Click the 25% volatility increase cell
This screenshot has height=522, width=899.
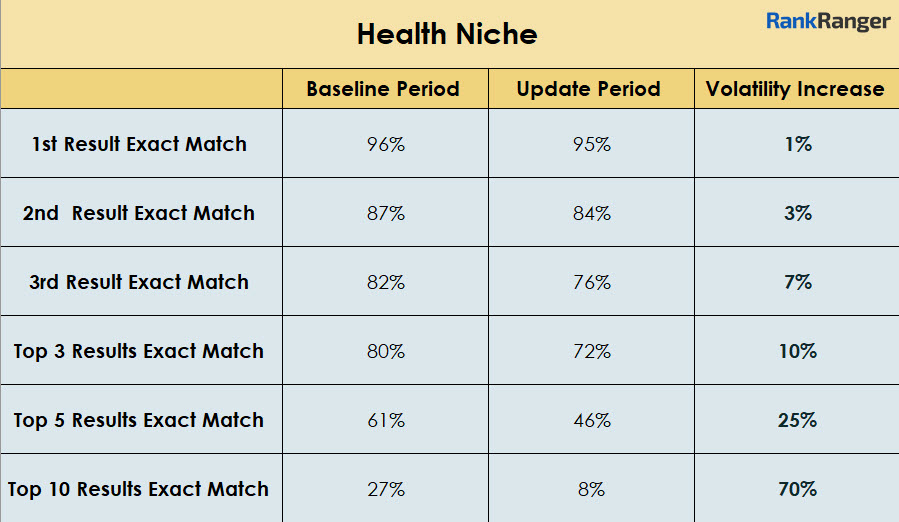(797, 420)
